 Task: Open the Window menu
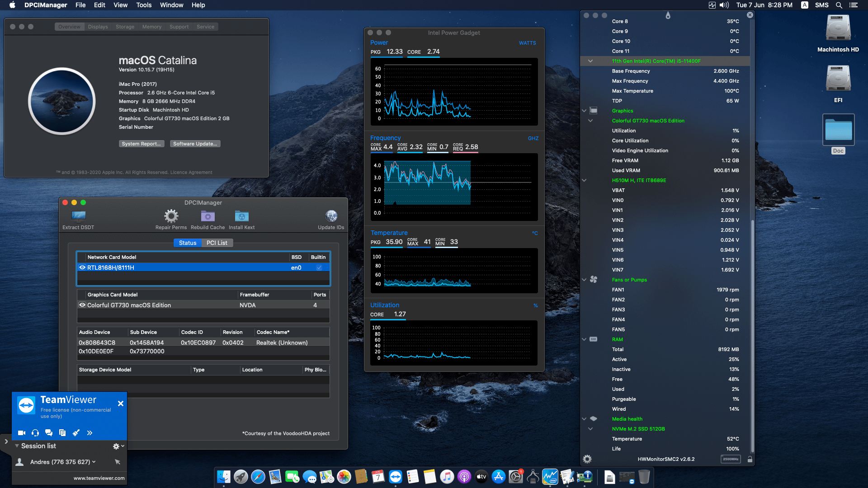point(171,5)
